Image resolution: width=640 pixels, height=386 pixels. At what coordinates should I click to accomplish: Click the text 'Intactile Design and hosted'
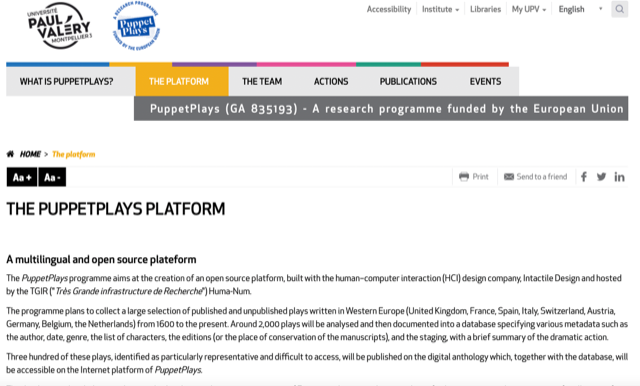click(572, 278)
